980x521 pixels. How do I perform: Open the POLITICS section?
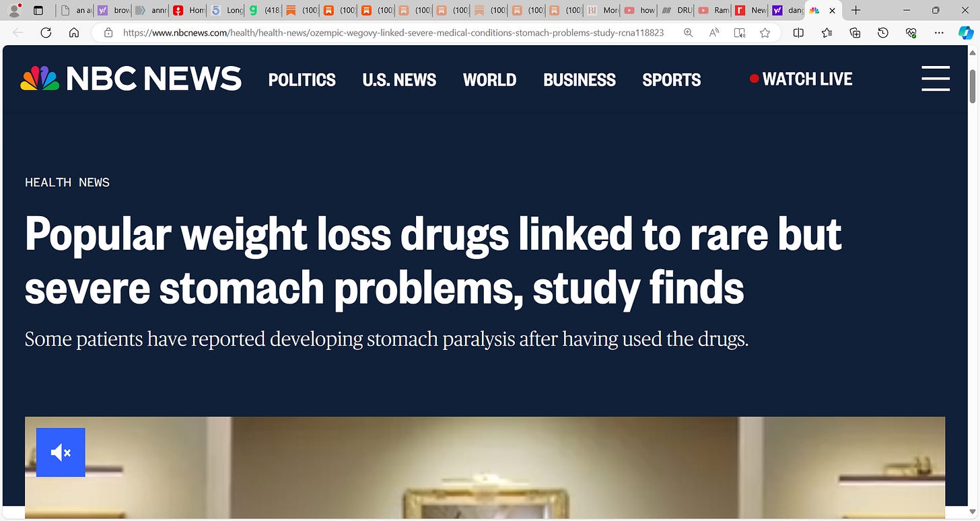click(302, 79)
